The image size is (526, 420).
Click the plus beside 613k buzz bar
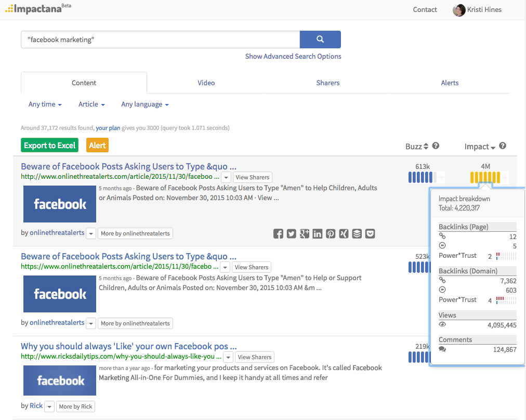(441, 177)
